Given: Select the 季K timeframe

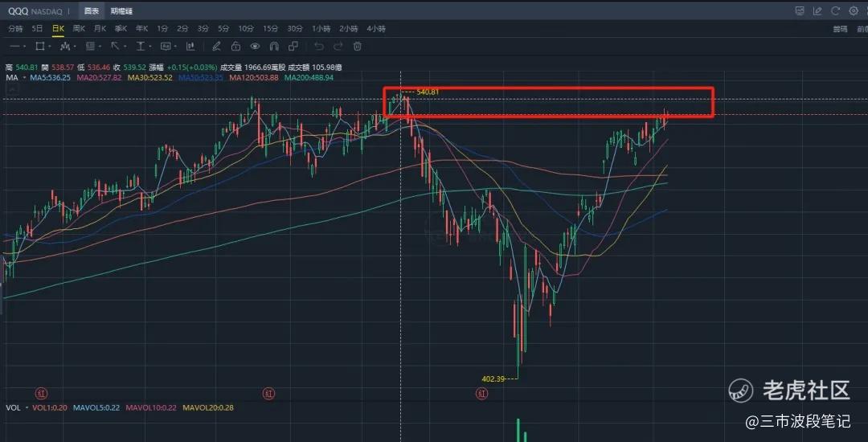Looking at the screenshot, I should [121, 29].
